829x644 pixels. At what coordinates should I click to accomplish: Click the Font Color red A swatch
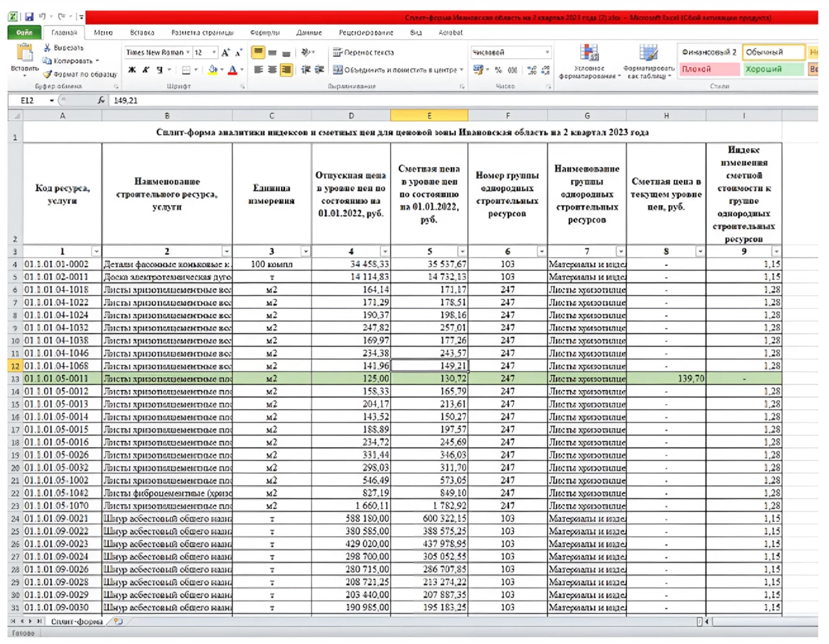[233, 70]
